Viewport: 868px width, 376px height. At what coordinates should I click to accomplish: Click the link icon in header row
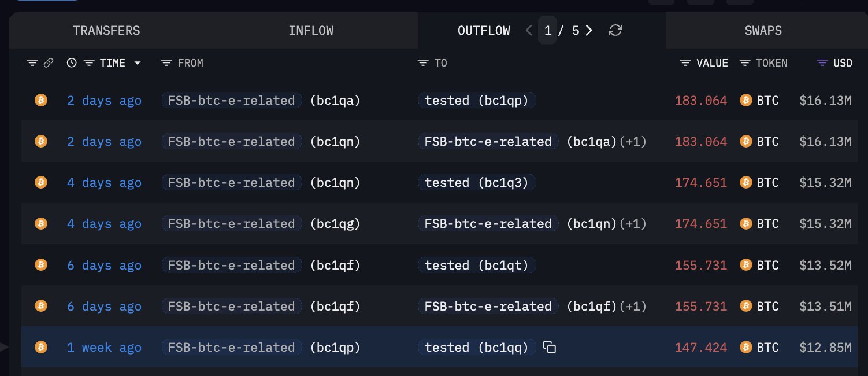[49, 63]
